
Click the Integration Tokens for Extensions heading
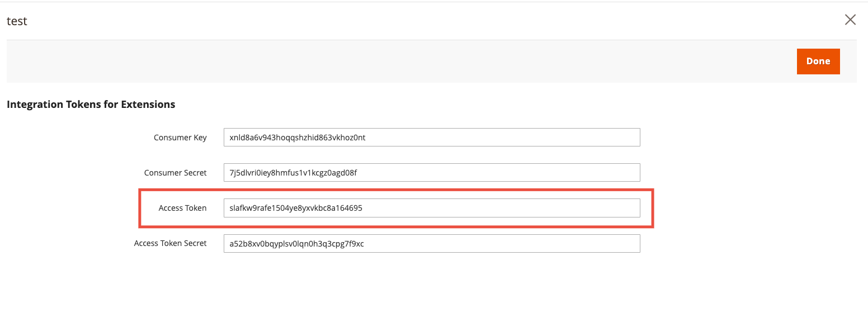click(x=91, y=105)
